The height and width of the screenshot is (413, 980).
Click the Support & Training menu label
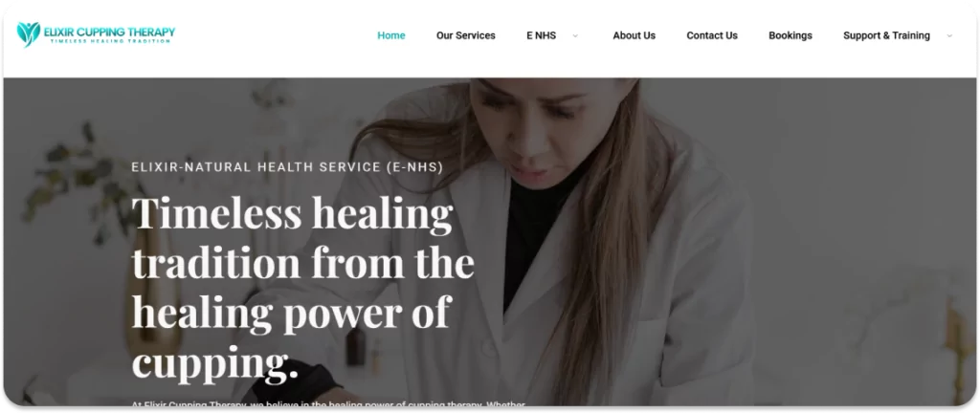[886, 35]
